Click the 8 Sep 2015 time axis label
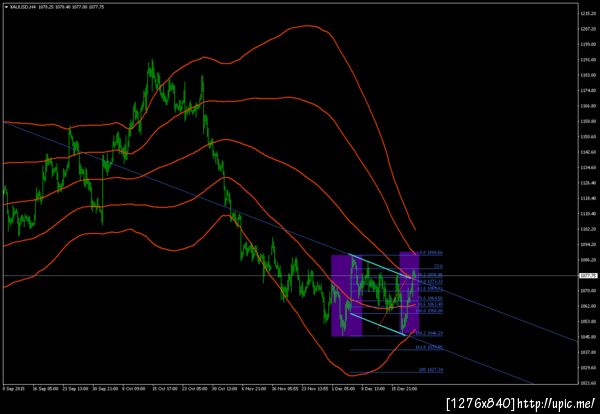Viewport: 600px width, 414px height. (14, 388)
